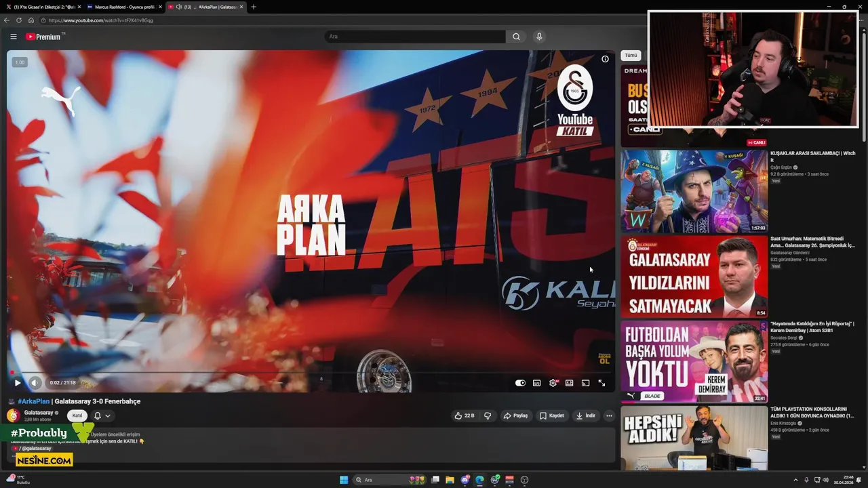Image resolution: width=868 pixels, height=488 pixels.
Task: Go to the YouTube Premium home logo
Action: coord(43,37)
